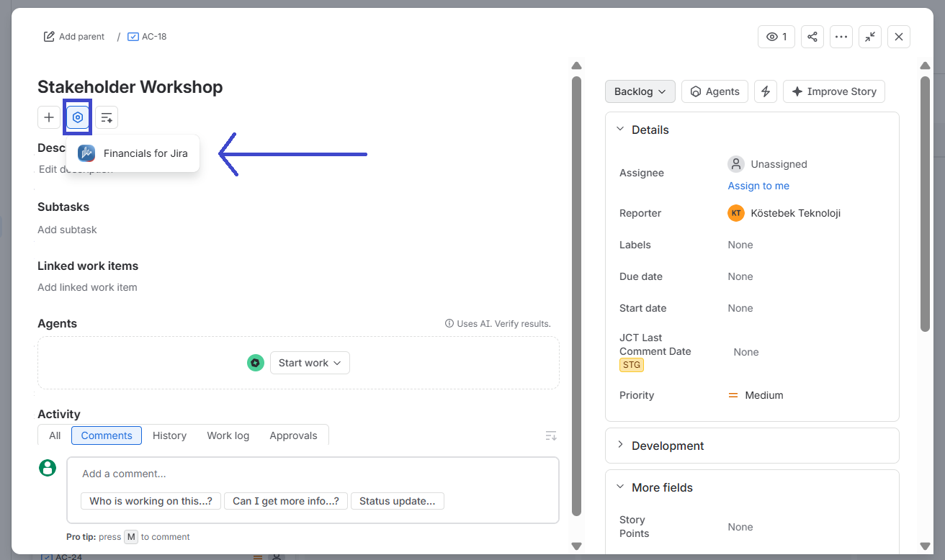Click the Improve Story button

coord(834,91)
